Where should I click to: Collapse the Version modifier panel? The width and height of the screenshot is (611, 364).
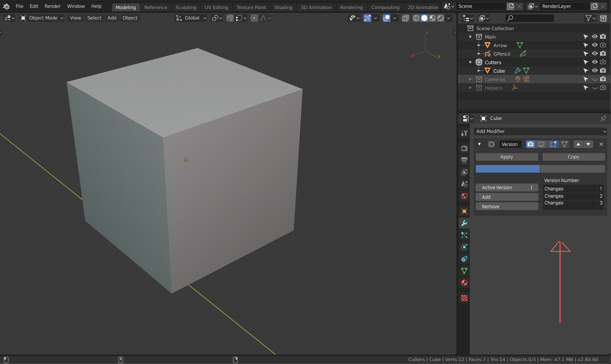coord(479,144)
